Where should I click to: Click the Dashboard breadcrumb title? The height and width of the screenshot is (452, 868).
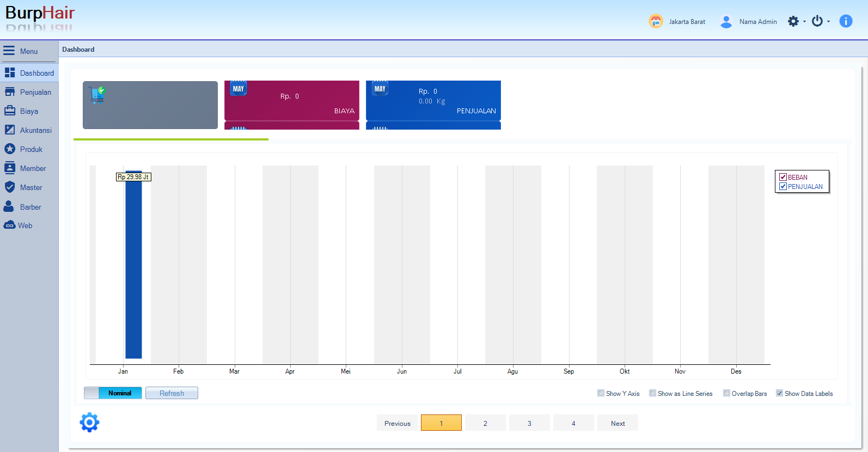pos(78,50)
